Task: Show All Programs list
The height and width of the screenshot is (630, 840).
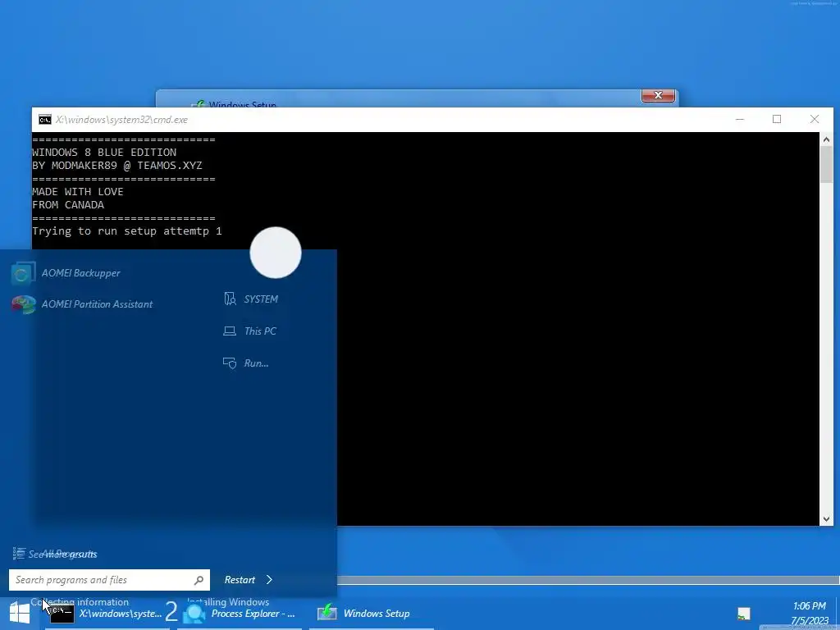Action: pyautogui.click(x=55, y=554)
